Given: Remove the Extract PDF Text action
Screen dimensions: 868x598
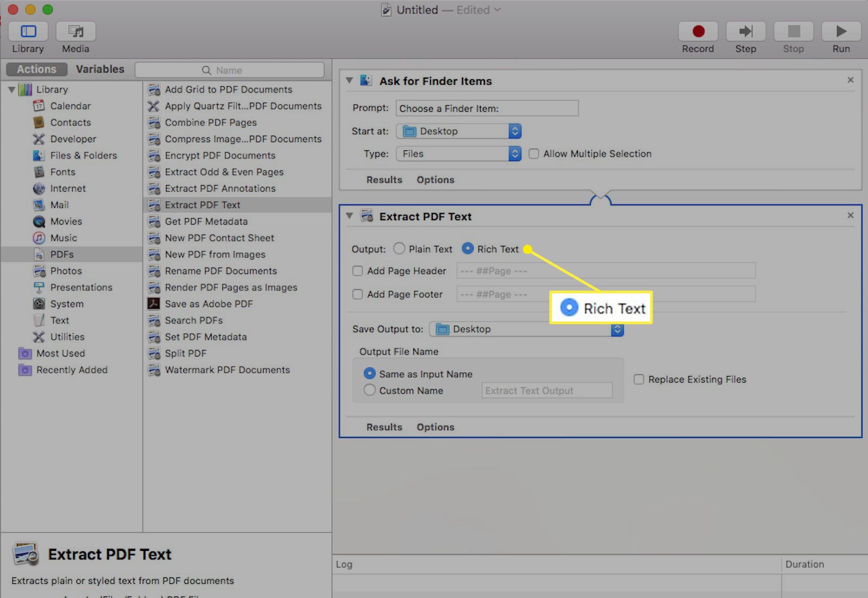Looking at the screenshot, I should click(x=851, y=215).
